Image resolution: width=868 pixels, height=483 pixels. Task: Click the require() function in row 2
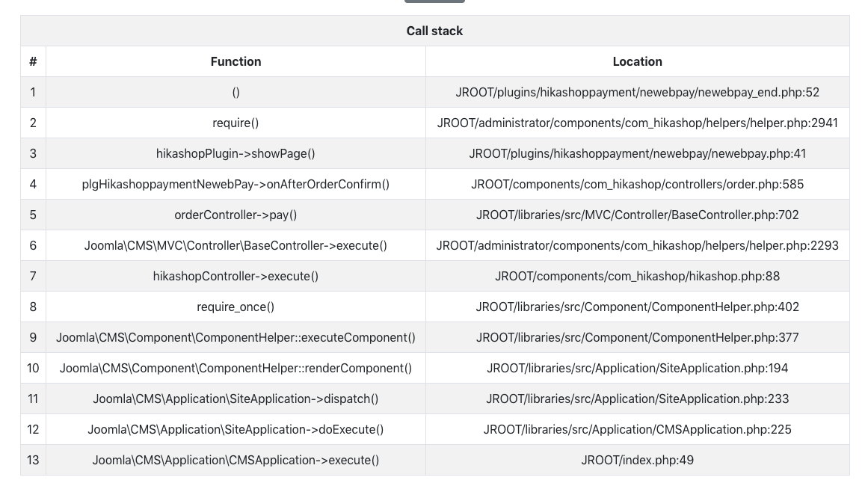[236, 123]
